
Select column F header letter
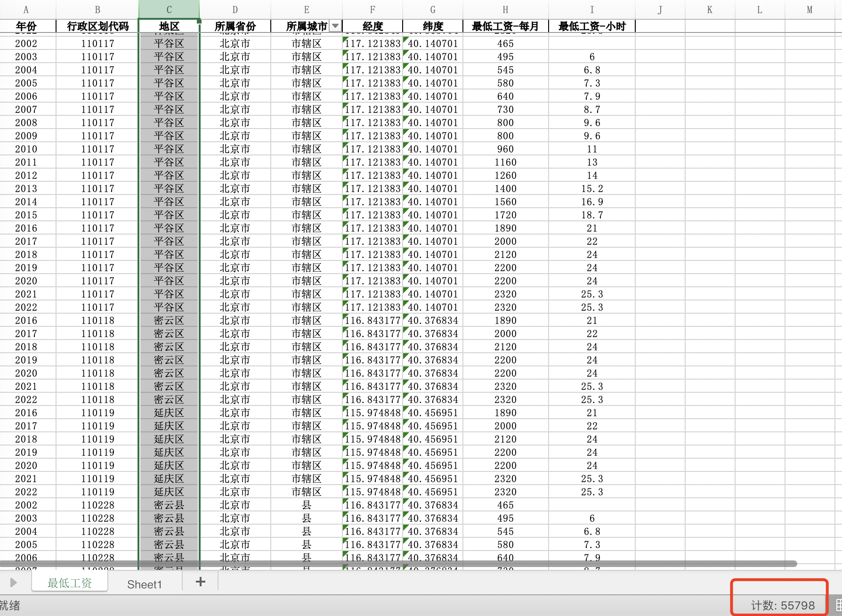[x=372, y=9]
